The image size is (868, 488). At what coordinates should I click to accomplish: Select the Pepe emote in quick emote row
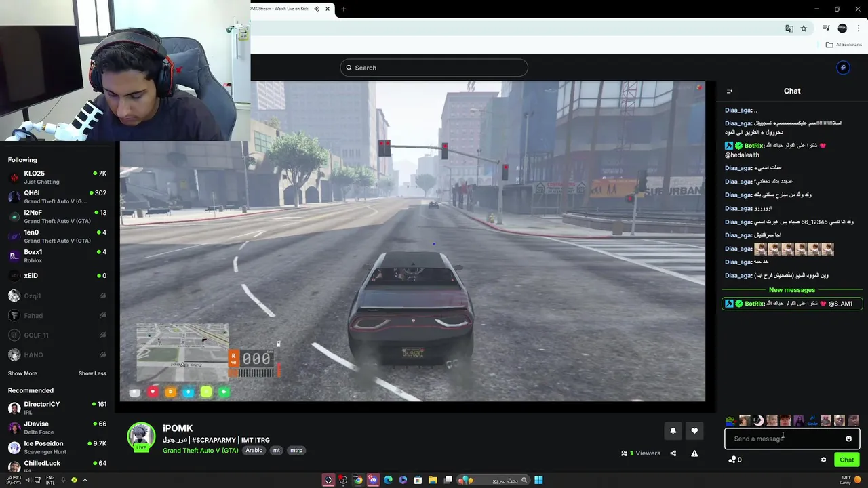click(x=731, y=421)
